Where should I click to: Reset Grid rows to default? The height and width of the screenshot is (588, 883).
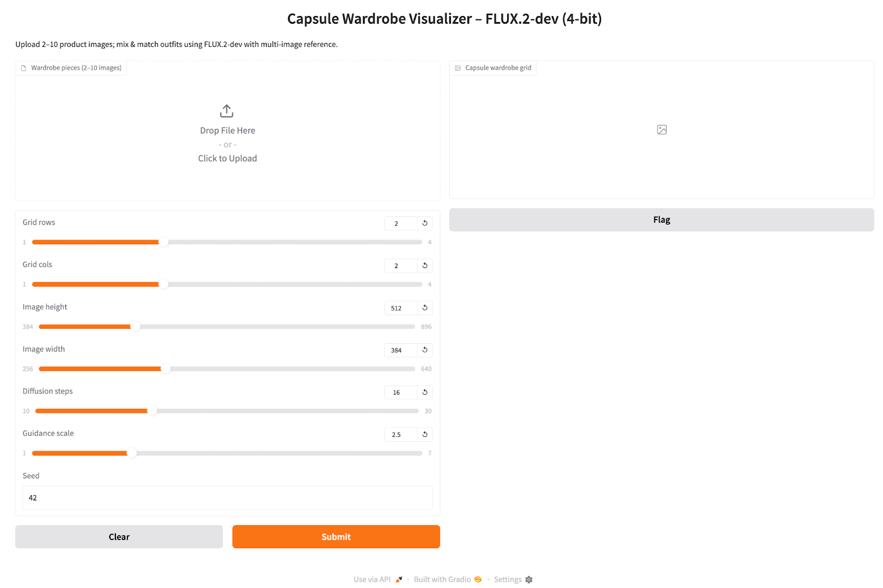[x=425, y=223]
